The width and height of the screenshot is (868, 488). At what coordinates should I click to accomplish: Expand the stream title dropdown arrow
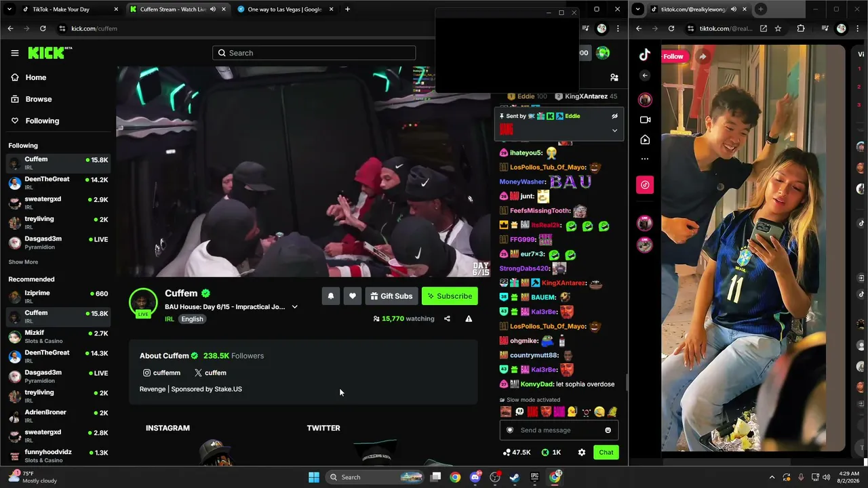(294, 307)
